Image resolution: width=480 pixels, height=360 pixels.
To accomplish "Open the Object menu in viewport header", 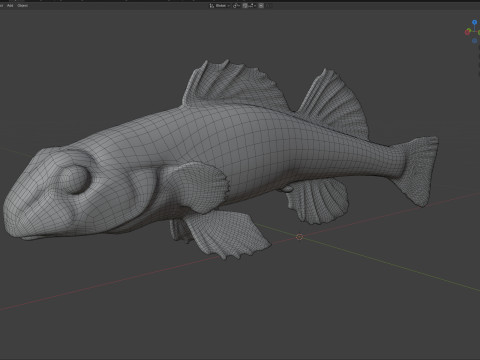I will tap(23, 6).
